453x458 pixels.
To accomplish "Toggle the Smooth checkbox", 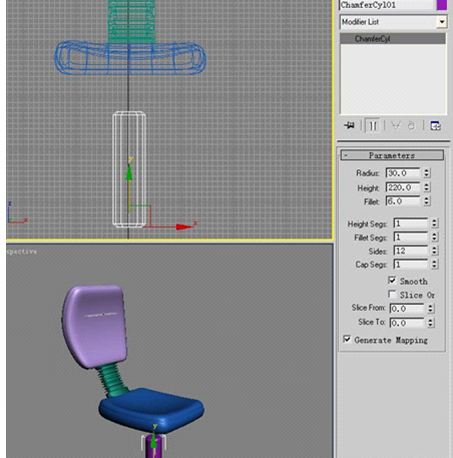I will coord(392,280).
